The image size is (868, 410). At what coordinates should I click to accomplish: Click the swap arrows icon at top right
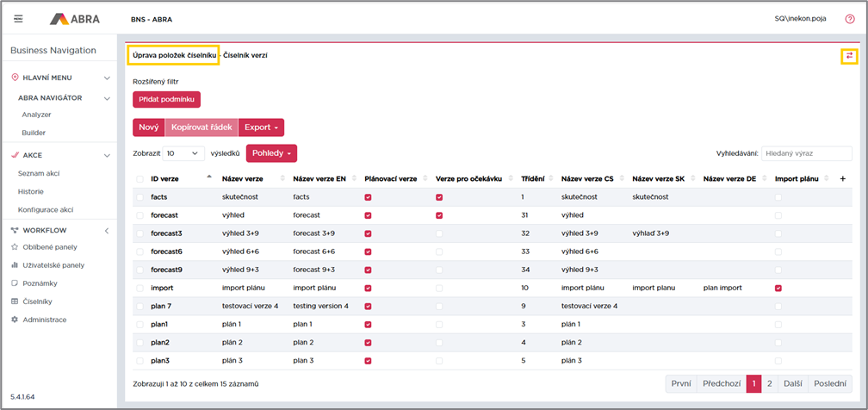point(849,56)
